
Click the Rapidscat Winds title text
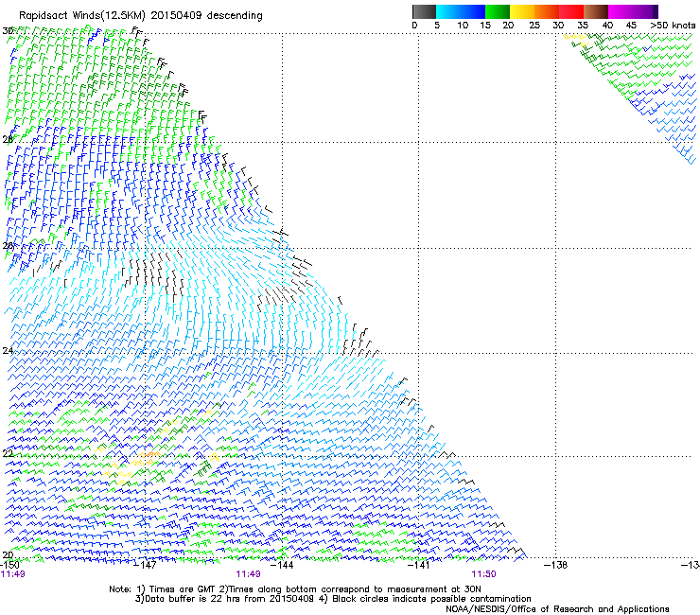click(141, 16)
